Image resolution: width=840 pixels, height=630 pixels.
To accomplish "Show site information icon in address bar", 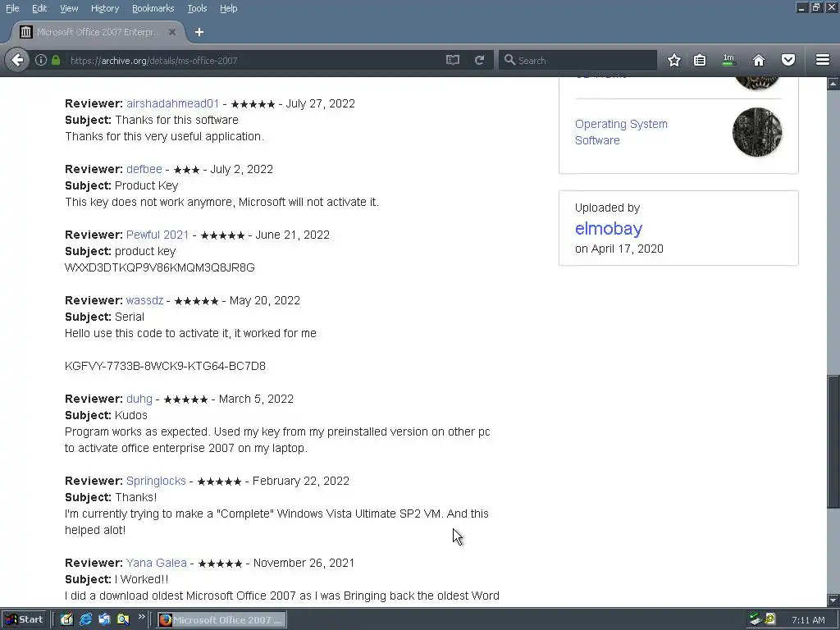I will pyautogui.click(x=41, y=60).
